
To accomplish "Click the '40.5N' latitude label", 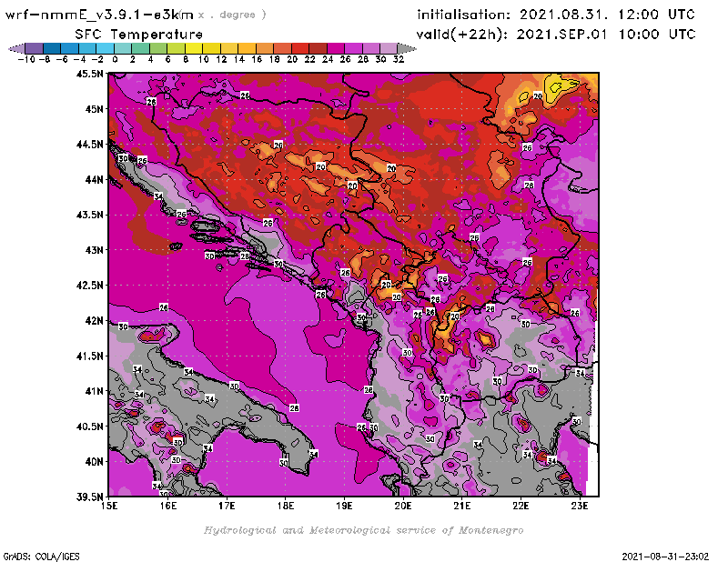I will pos(90,427).
